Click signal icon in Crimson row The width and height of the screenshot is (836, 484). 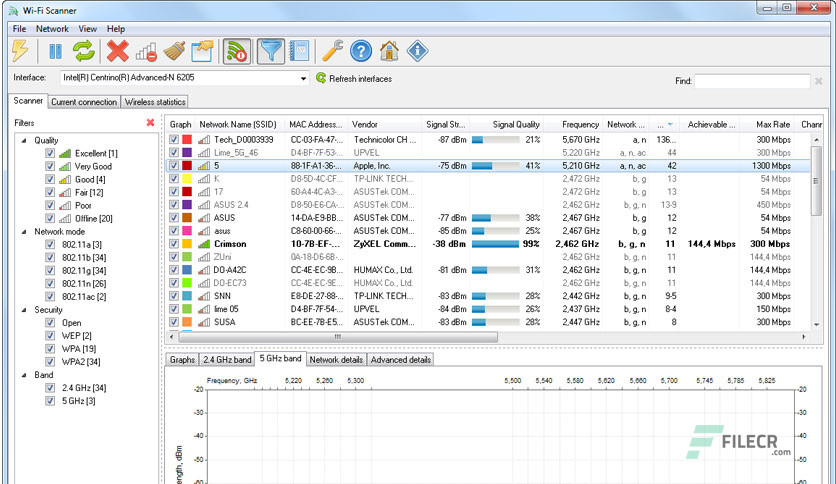204,244
